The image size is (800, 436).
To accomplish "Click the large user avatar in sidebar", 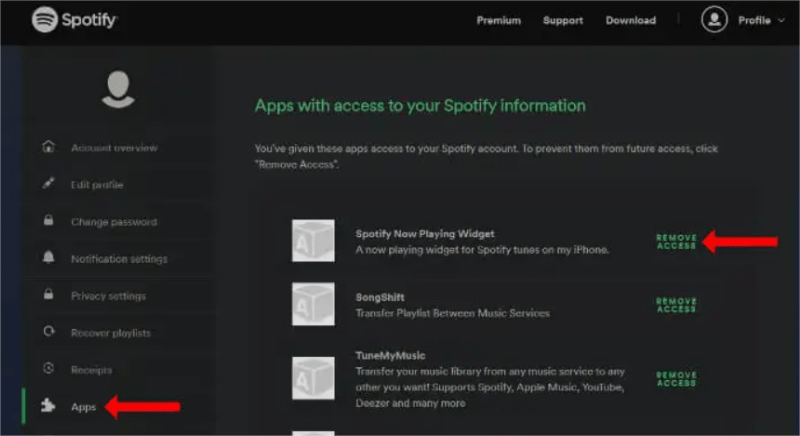I will click(118, 89).
